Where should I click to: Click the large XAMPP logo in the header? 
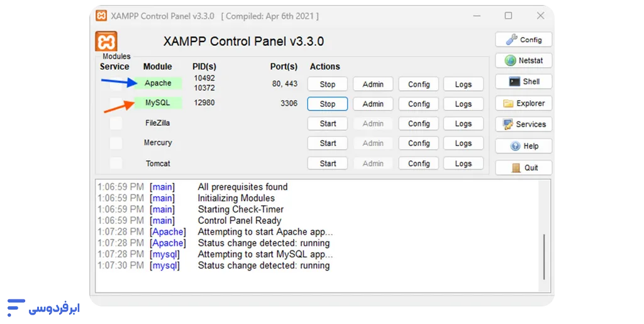tap(106, 42)
